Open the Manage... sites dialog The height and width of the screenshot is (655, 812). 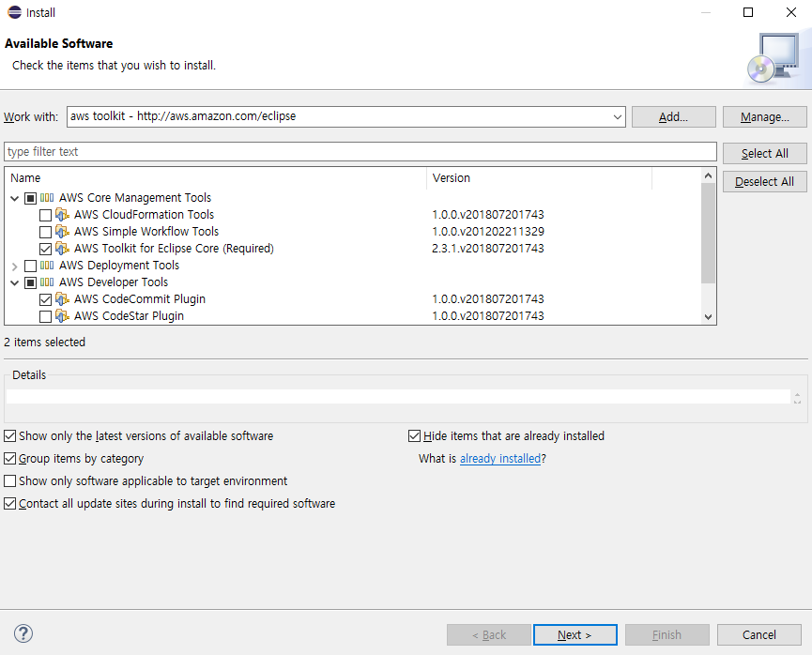(x=764, y=117)
